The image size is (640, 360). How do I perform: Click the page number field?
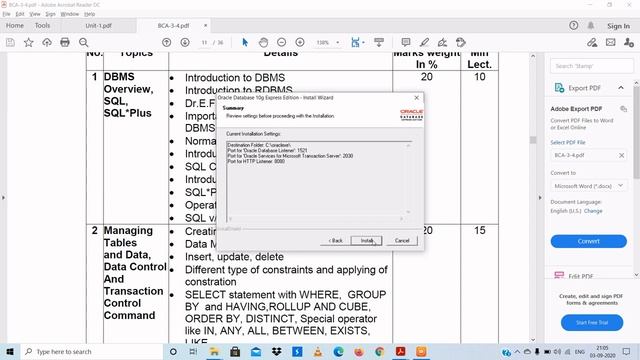[x=204, y=42]
